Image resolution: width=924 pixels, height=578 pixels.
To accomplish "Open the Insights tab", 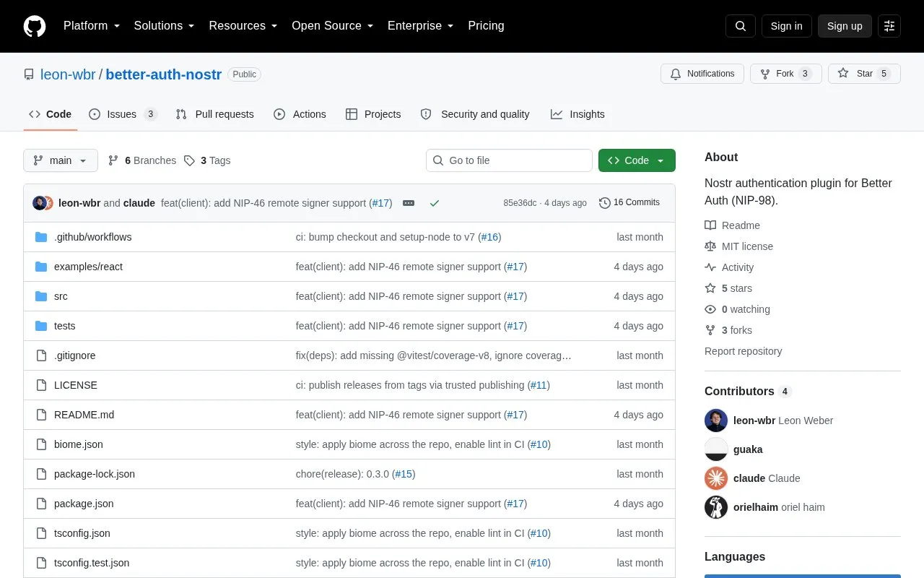I will [577, 114].
